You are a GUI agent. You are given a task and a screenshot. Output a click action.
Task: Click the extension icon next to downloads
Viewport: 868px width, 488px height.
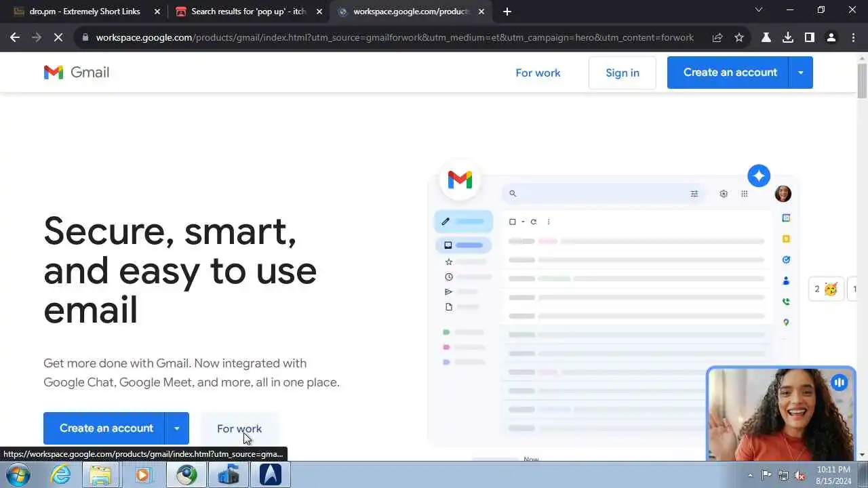(766, 37)
